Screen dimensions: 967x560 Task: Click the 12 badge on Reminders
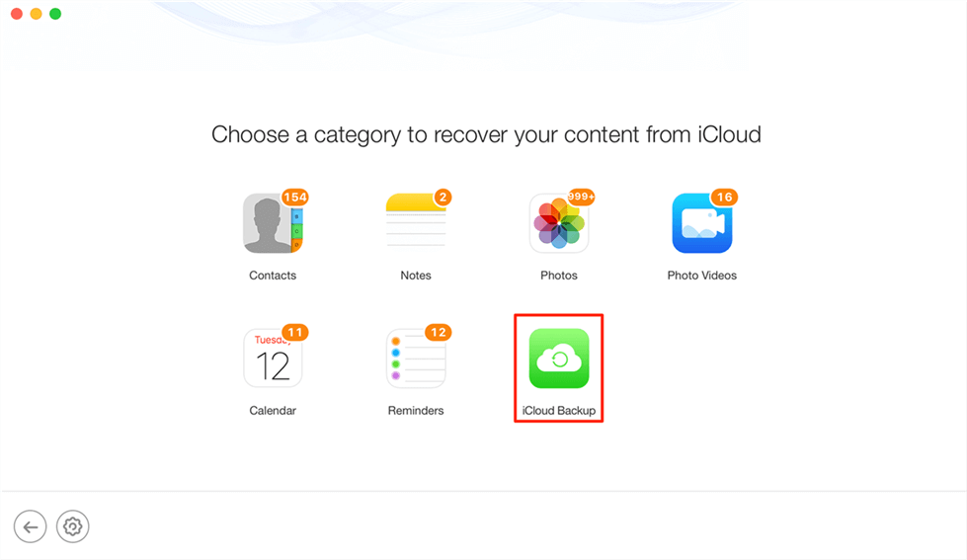point(439,333)
